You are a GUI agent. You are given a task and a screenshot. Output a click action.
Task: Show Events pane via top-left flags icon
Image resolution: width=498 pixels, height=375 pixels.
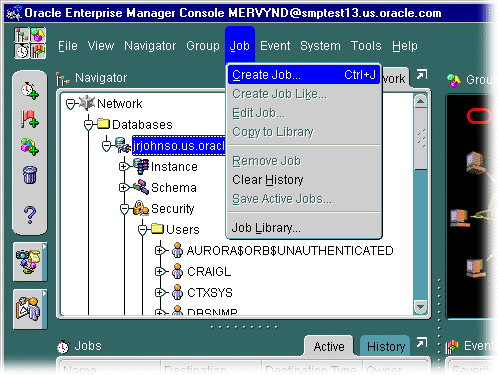pyautogui.click(x=38, y=51)
